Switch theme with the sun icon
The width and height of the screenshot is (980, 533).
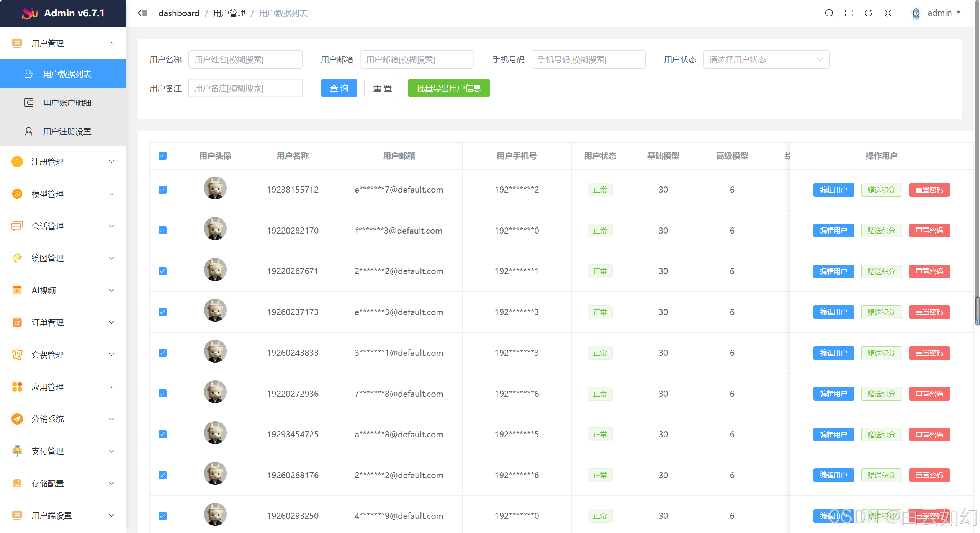pyautogui.click(x=888, y=13)
